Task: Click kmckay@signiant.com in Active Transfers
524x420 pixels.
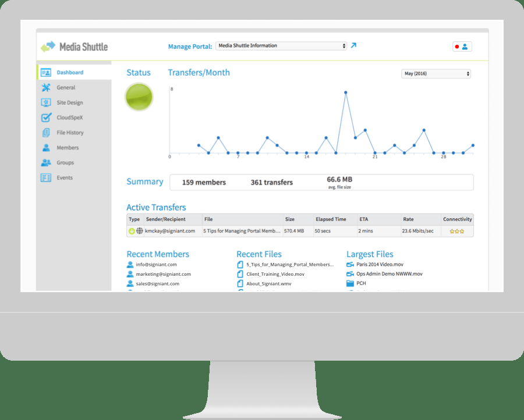Action: 170,231
